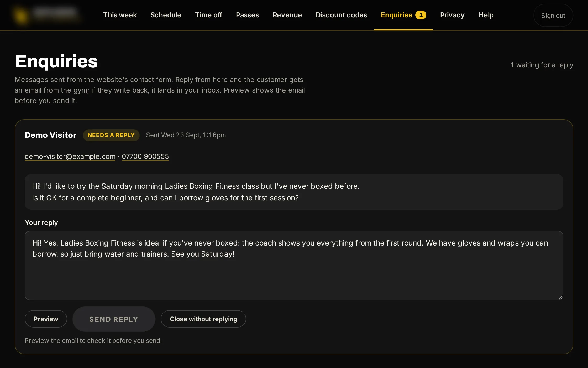Open the Revenue page
588x368 pixels.
coord(287,15)
